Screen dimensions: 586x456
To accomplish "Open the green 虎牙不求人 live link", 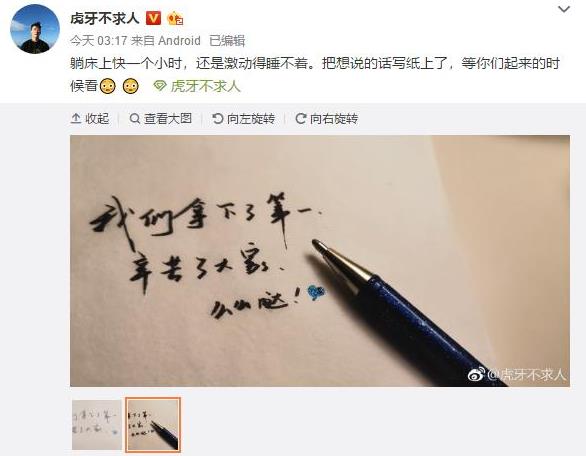I will point(205,86).
